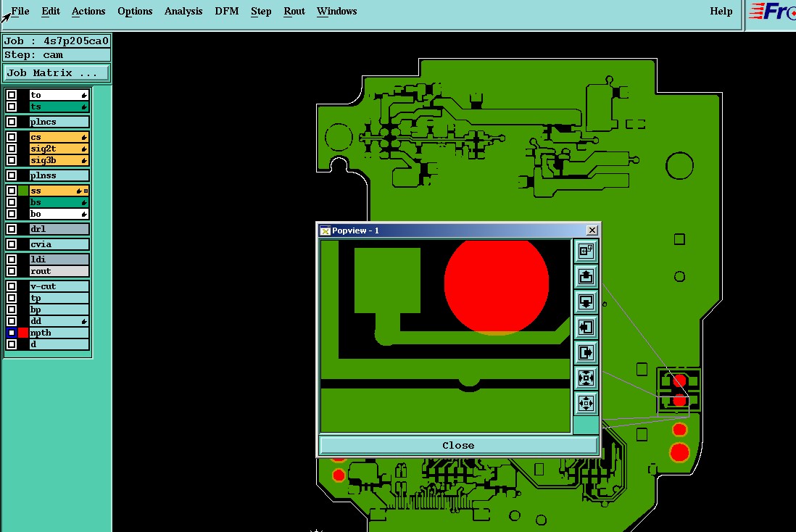Click the edit-mark icon on layer 'bo'
The image size is (796, 532).
[84, 215]
